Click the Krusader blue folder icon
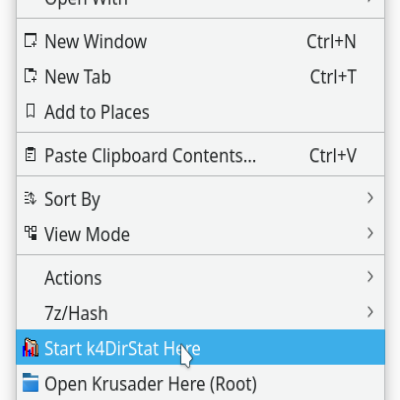The width and height of the screenshot is (400, 400). (x=30, y=383)
